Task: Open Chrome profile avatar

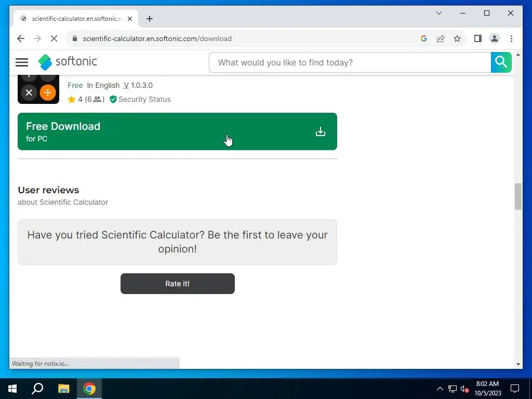Action: [495, 38]
